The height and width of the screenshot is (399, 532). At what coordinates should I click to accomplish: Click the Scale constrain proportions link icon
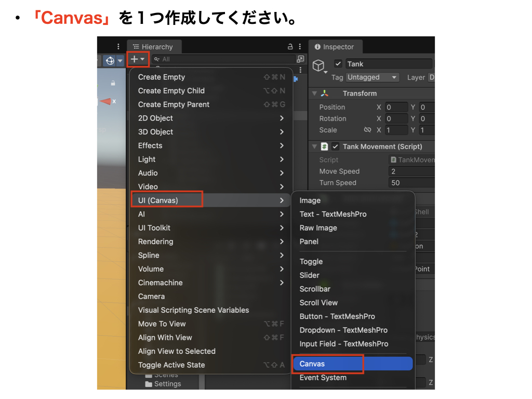click(368, 130)
